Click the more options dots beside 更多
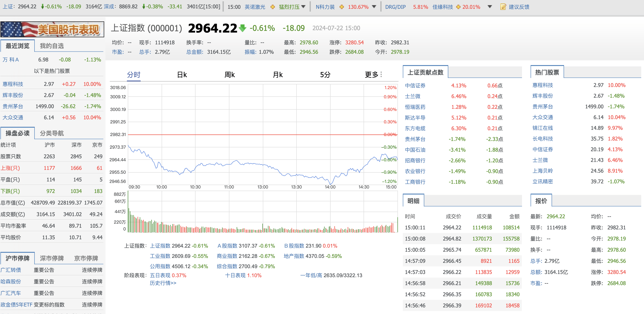 (x=381, y=75)
